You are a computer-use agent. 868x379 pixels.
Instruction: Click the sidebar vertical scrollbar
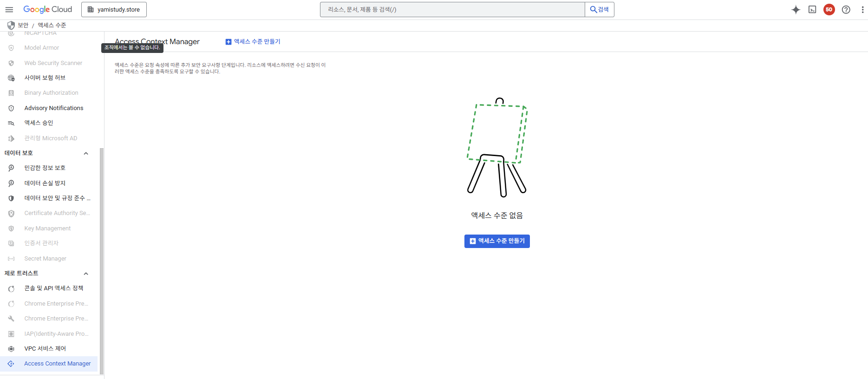point(101,260)
